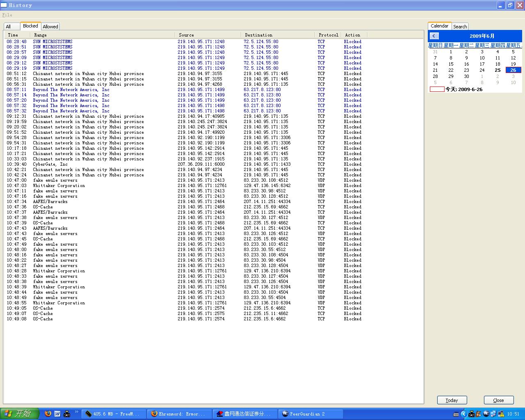This screenshot has width=525, height=420.
Task: Click destination 129.47.136.145:6342
Action: [x=267, y=185]
